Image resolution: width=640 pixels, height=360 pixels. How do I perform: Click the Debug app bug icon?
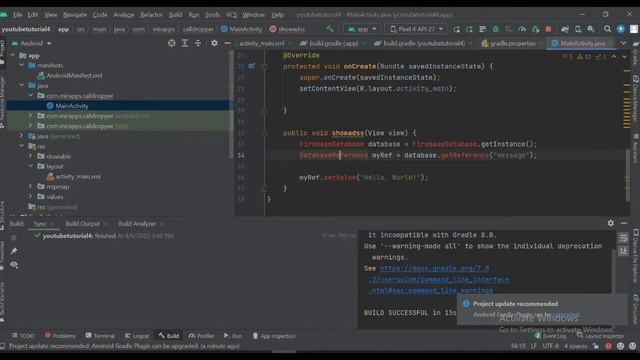click(496, 29)
